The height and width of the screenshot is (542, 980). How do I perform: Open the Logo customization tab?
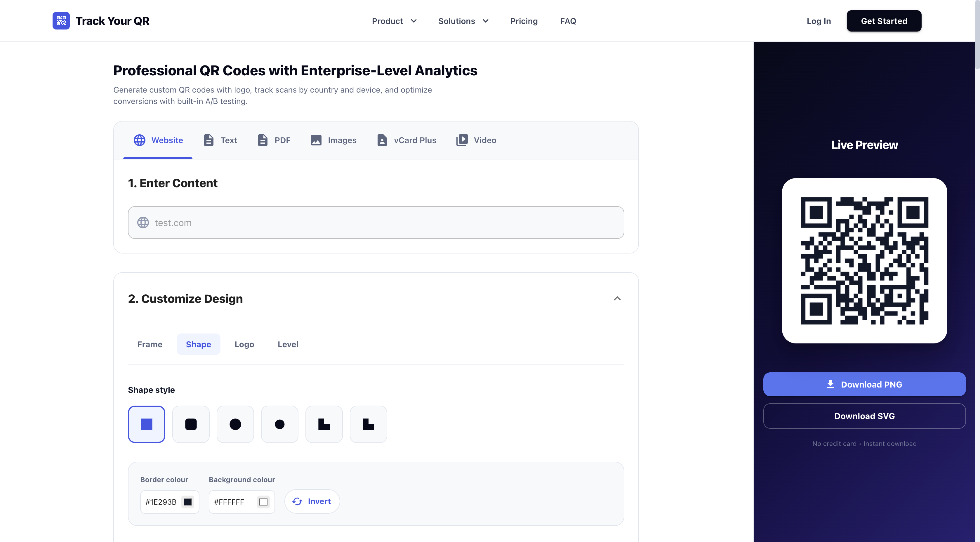pos(244,344)
